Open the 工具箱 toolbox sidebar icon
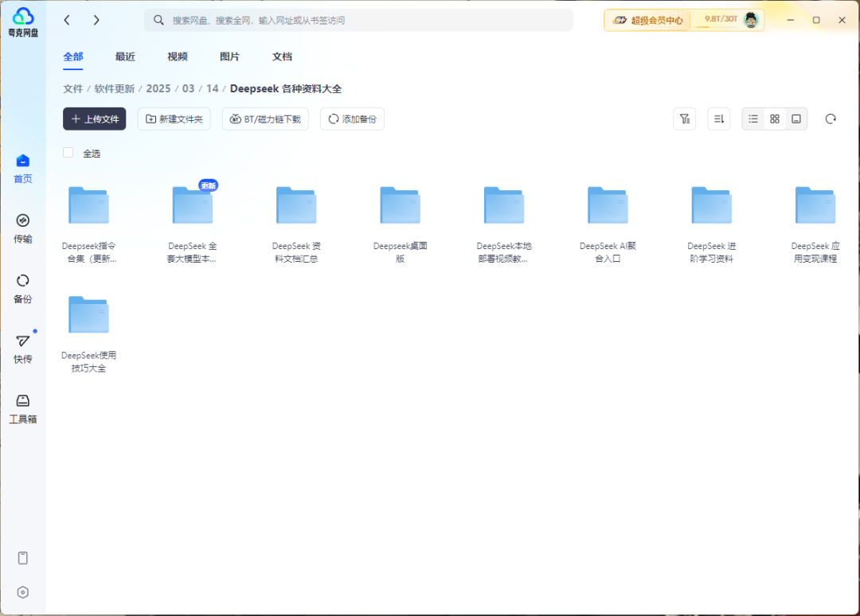 (23, 408)
